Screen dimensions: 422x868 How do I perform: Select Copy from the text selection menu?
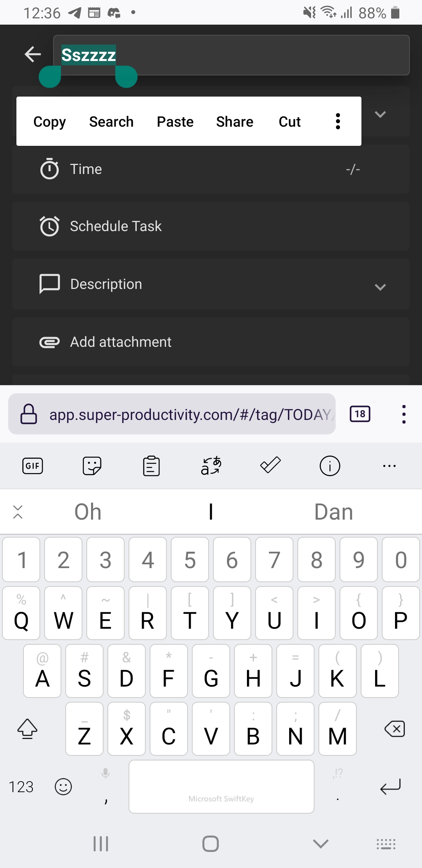tap(49, 121)
